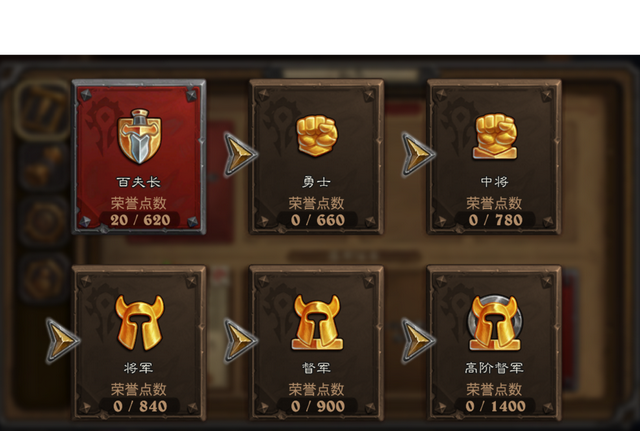
Task: Select the 中将 rank title text
Action: click(494, 182)
